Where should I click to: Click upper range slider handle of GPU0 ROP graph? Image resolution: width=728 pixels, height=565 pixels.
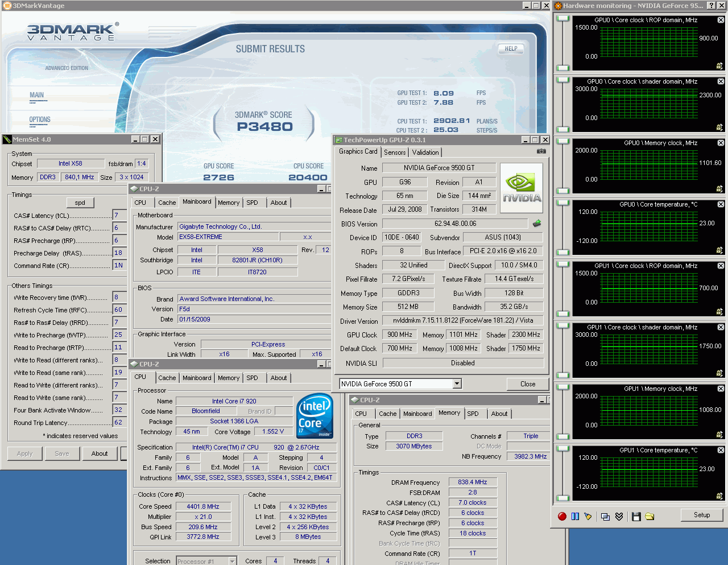tap(563, 19)
